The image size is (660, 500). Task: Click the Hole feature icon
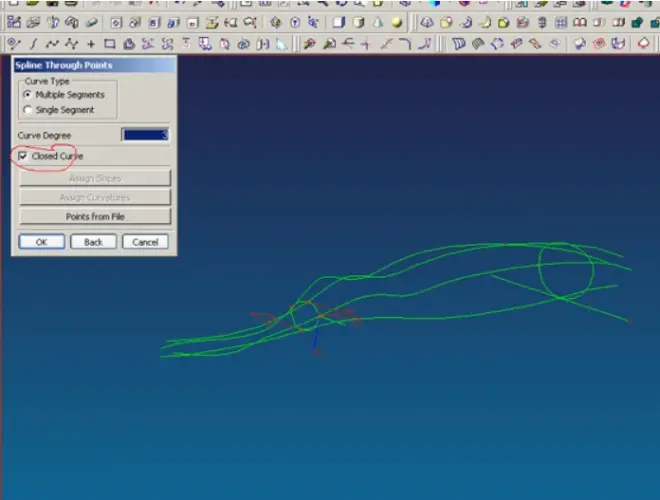(x=116, y=22)
